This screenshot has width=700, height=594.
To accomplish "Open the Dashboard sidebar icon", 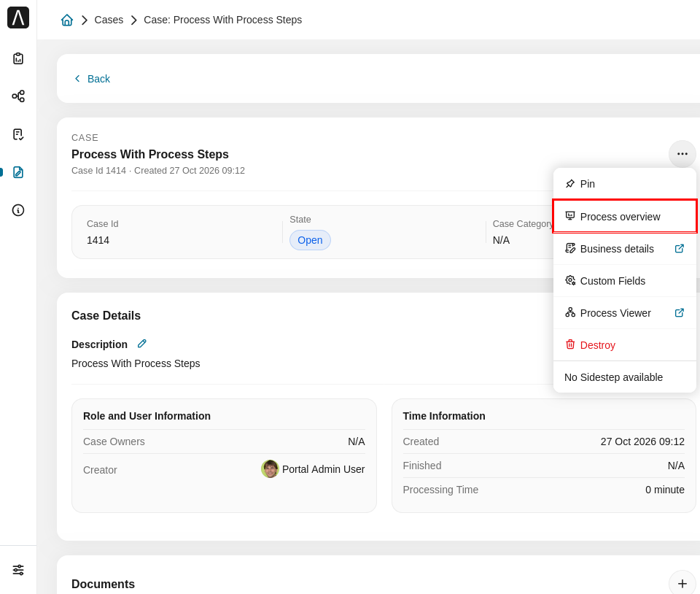I will pos(18,58).
